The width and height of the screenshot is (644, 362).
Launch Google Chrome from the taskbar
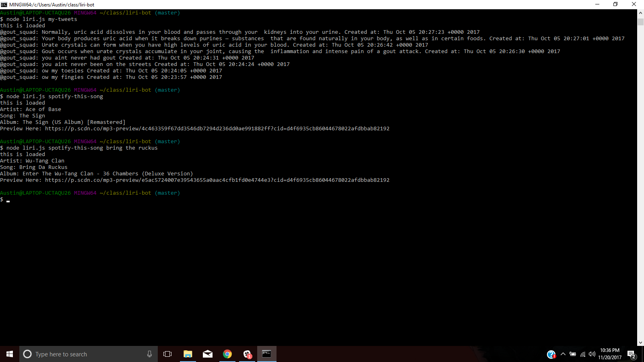227,354
